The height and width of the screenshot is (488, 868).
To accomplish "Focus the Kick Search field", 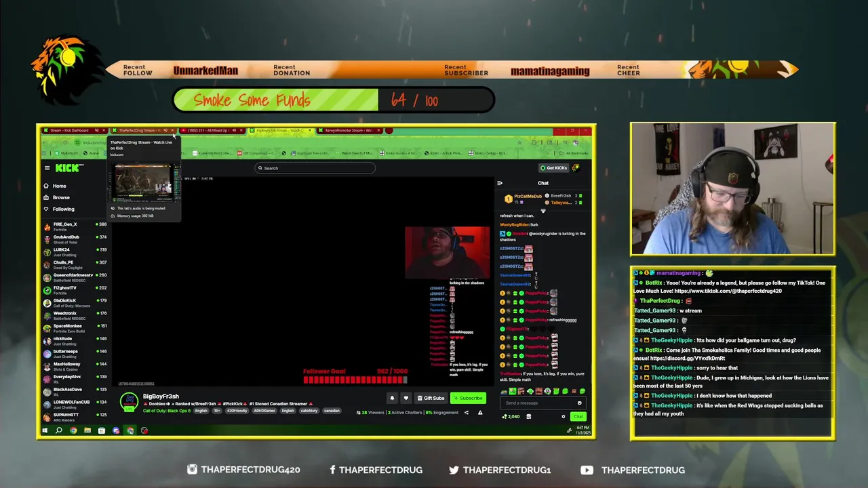I will (x=315, y=168).
